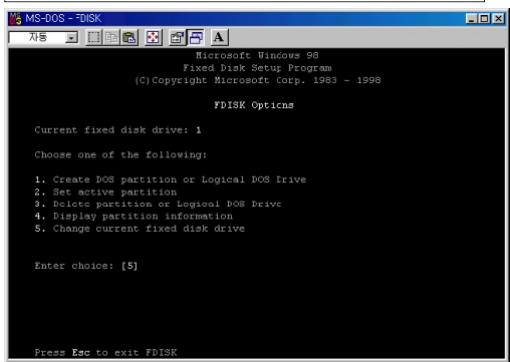
Task: Click the 'Delete partition or Logical DOS Drive' line
Action: [158, 204]
